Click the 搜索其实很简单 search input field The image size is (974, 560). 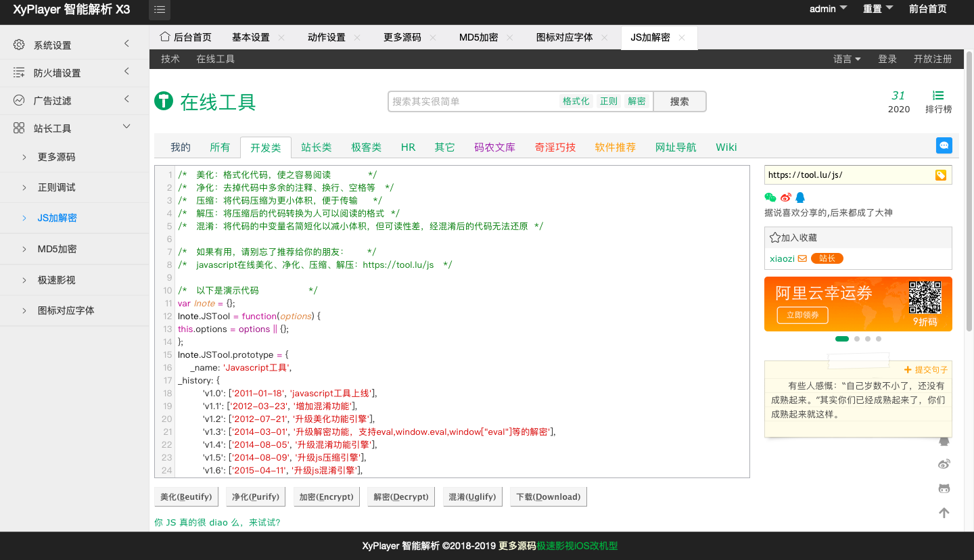point(473,101)
